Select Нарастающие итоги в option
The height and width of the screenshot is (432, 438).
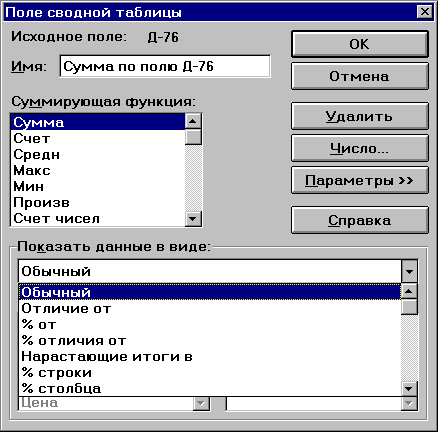210,356
